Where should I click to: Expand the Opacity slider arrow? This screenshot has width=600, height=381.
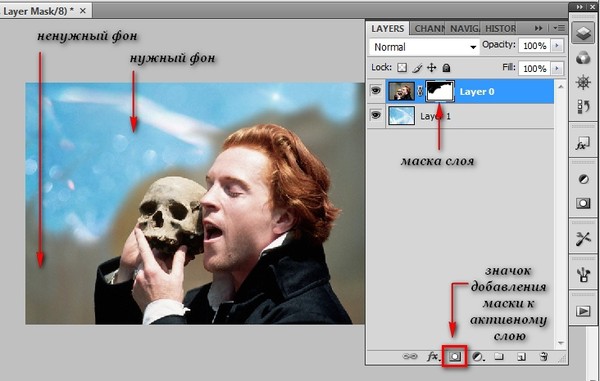[x=557, y=46]
